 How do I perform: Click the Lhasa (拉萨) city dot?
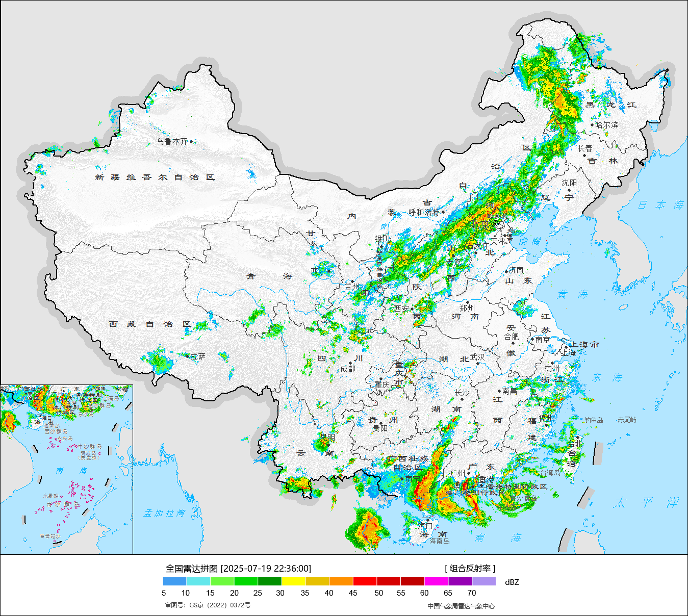click(x=188, y=356)
